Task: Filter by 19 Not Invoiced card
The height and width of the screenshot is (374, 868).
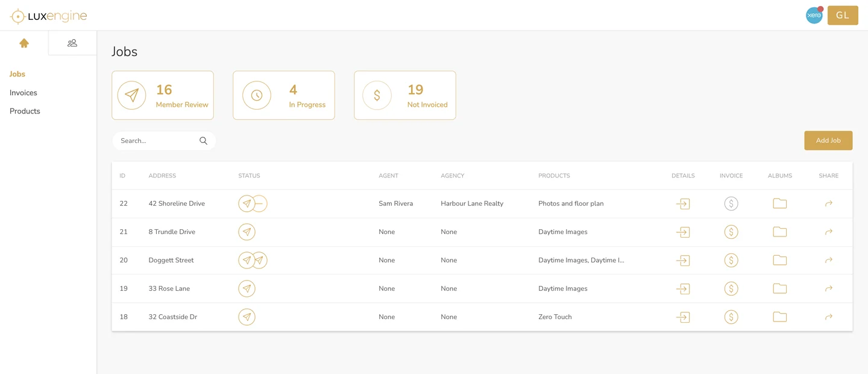Action: (405, 95)
